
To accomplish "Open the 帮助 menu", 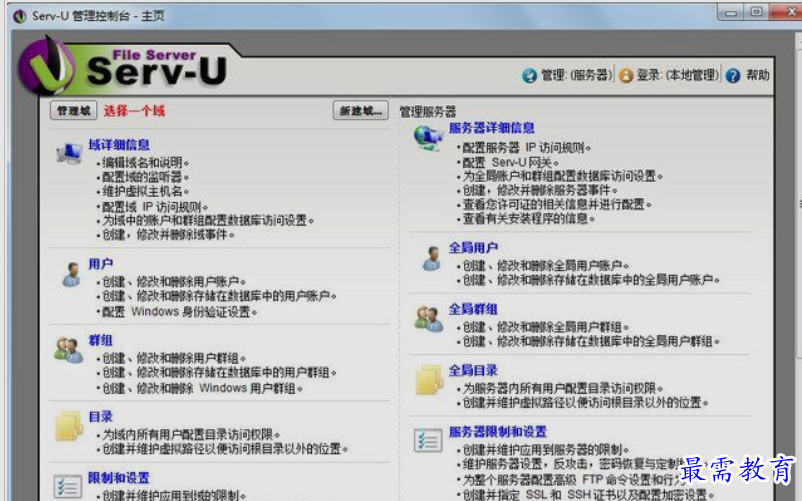I will (x=758, y=75).
